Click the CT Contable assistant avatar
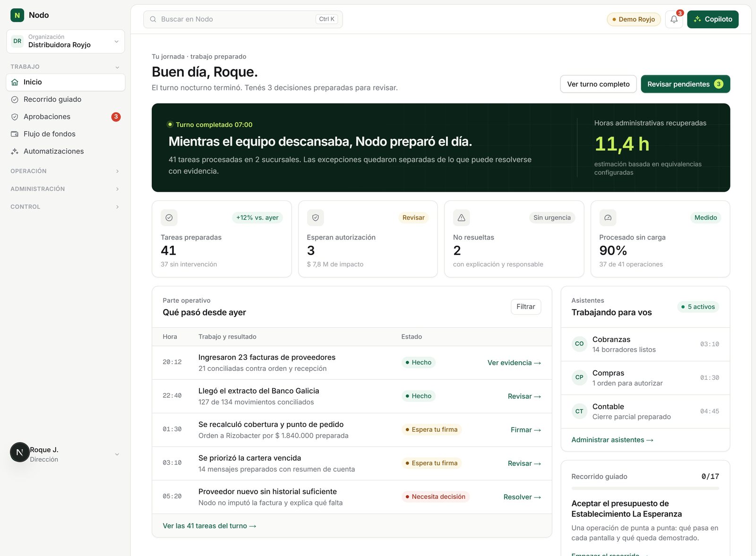 click(x=579, y=411)
